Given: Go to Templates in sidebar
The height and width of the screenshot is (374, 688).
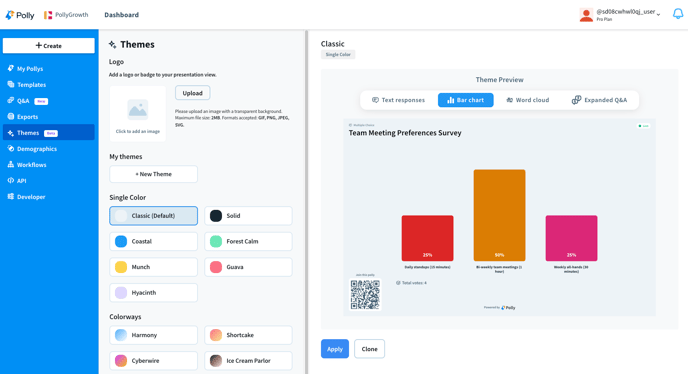Looking at the screenshot, I should click(49, 85).
